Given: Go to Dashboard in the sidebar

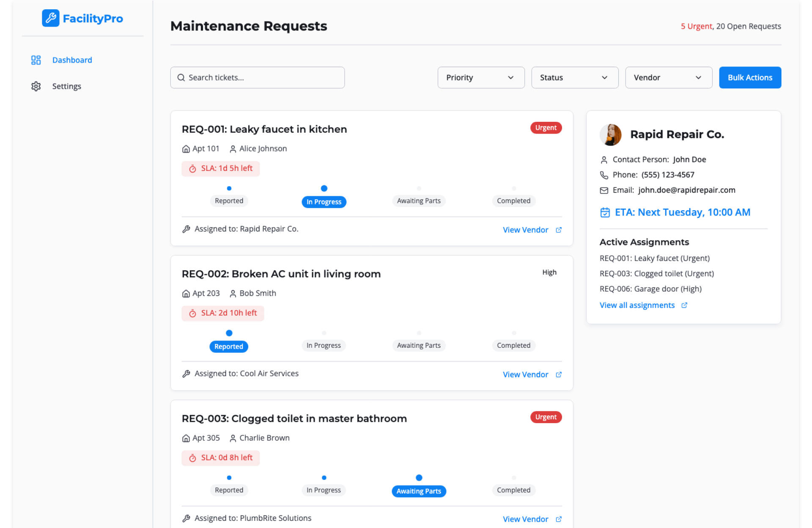Looking at the screenshot, I should tap(72, 60).
